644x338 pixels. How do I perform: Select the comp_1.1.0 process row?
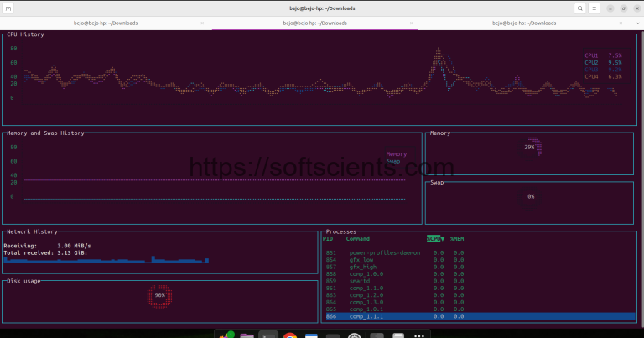point(480,289)
